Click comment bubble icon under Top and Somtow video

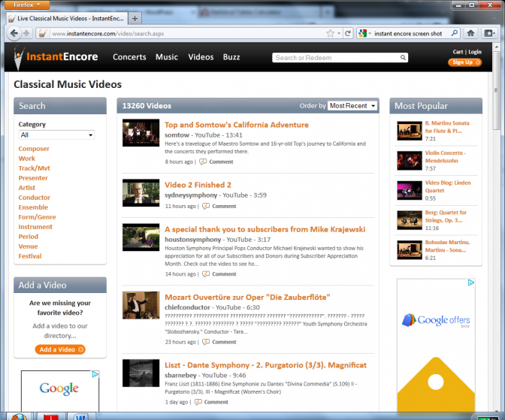tap(203, 162)
